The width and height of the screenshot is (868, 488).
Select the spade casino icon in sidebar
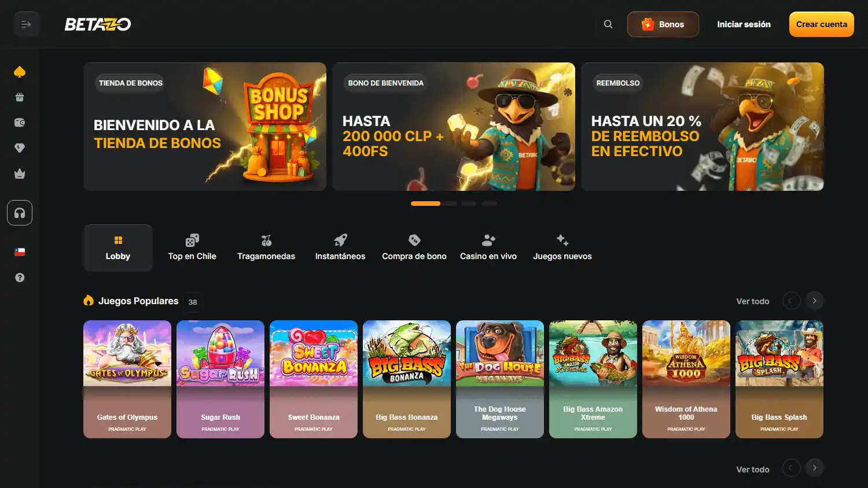20,72
